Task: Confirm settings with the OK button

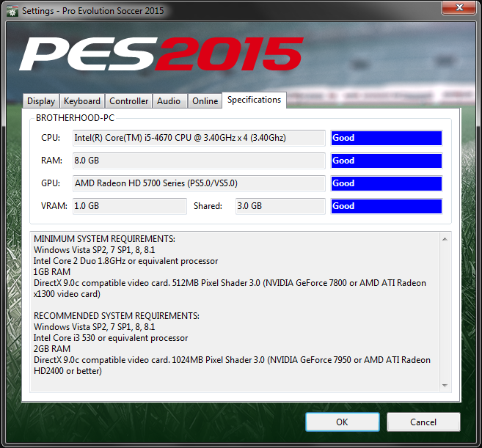Action: (342, 422)
